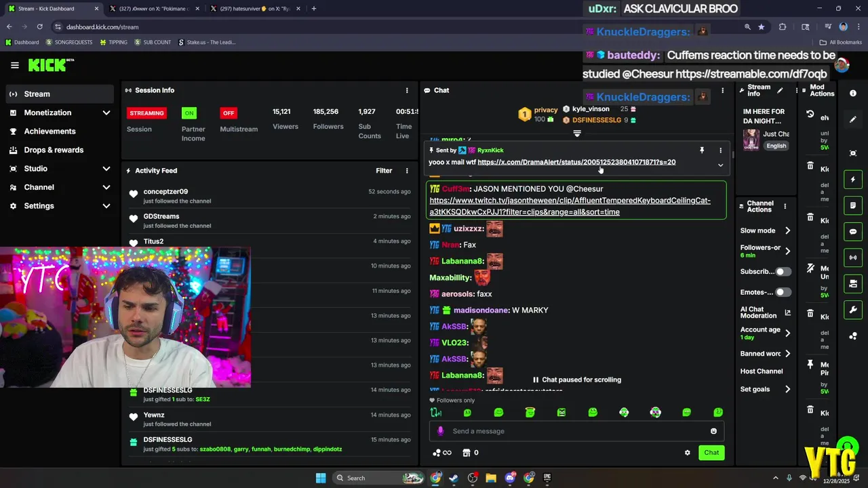868x488 pixels.
Task: Open Followers-only duration options
Action: pos(765,251)
